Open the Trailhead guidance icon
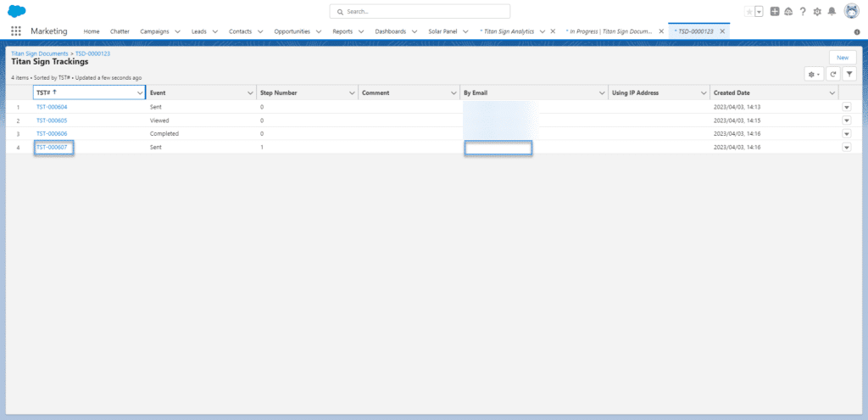This screenshot has height=420, width=868. [x=788, y=11]
